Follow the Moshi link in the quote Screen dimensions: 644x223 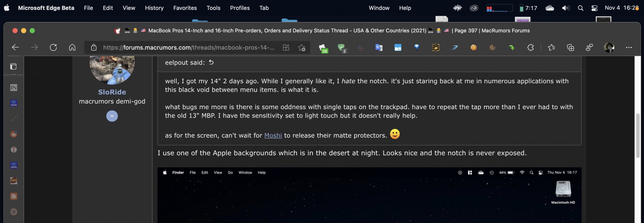[x=273, y=136]
